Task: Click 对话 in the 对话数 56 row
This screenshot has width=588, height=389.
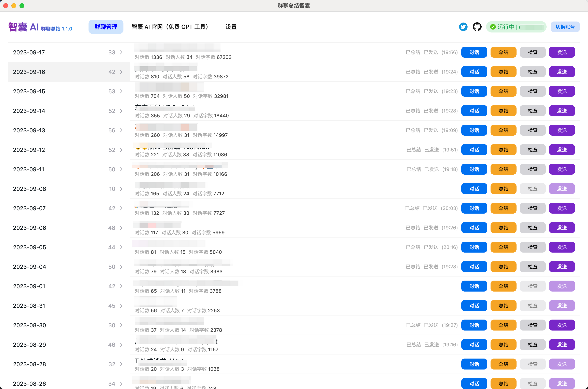Action: coord(474,306)
